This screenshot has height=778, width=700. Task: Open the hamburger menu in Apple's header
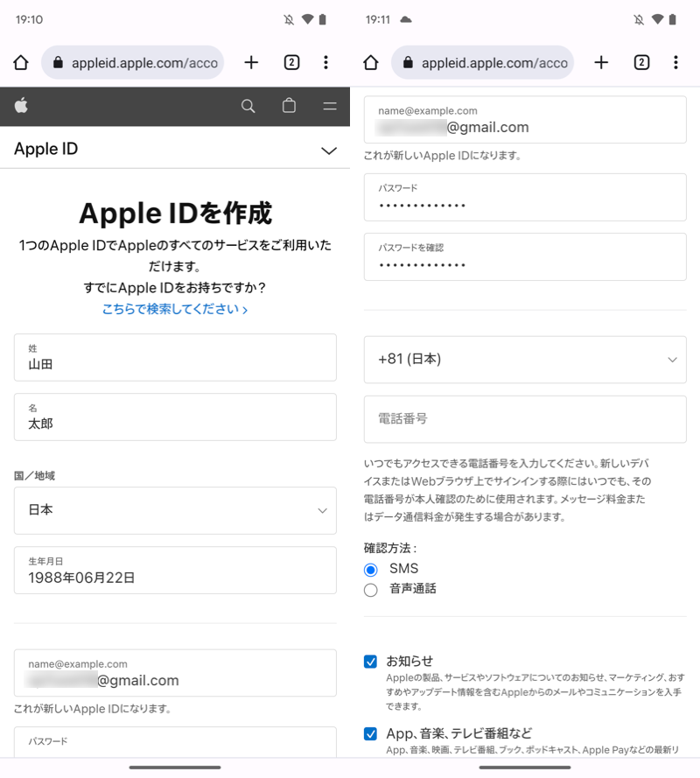[x=330, y=106]
